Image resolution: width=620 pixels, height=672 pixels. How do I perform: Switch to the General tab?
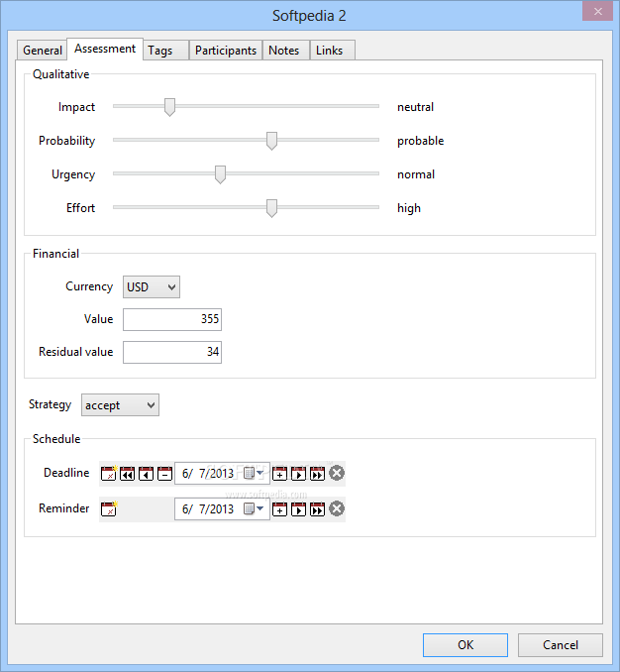[x=43, y=51]
